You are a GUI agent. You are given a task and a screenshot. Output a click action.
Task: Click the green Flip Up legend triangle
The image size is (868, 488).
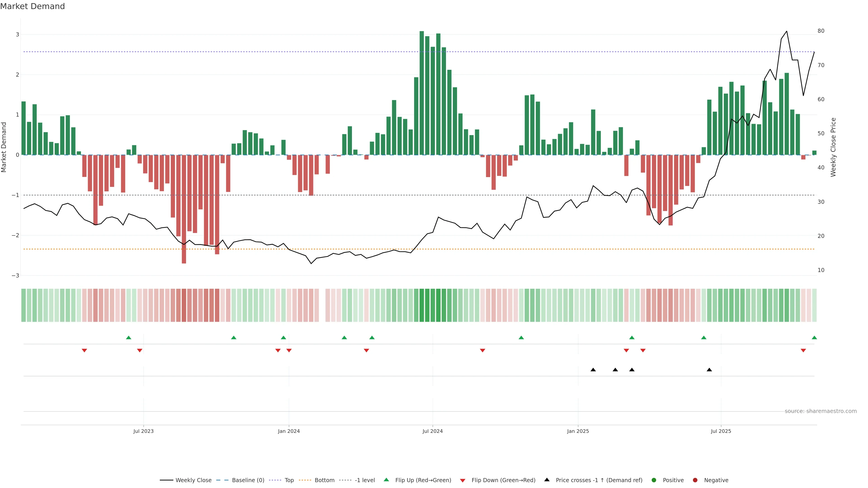[387, 480]
